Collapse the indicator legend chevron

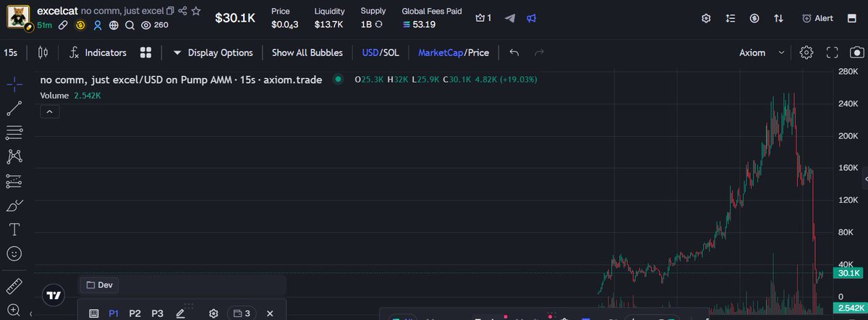click(50, 111)
